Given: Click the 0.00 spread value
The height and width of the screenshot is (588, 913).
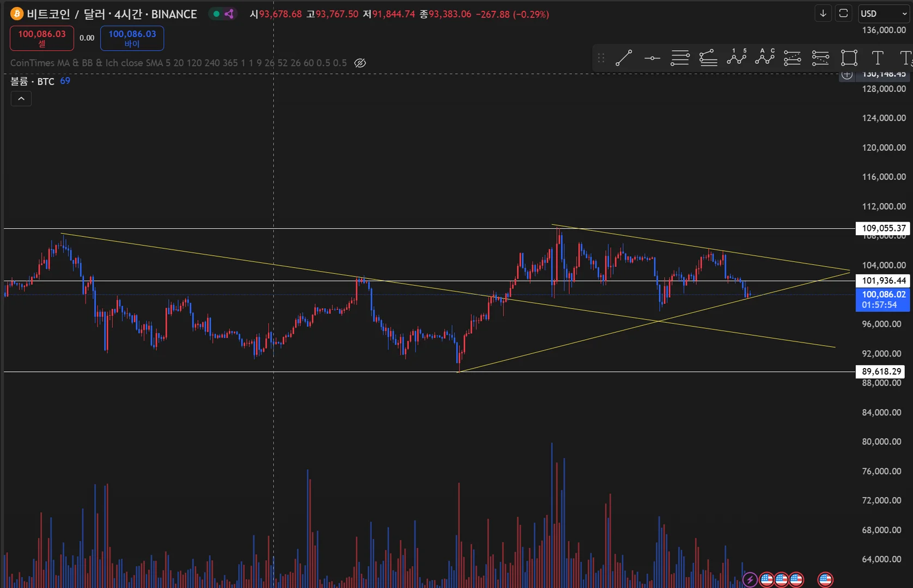Looking at the screenshot, I should click(87, 38).
